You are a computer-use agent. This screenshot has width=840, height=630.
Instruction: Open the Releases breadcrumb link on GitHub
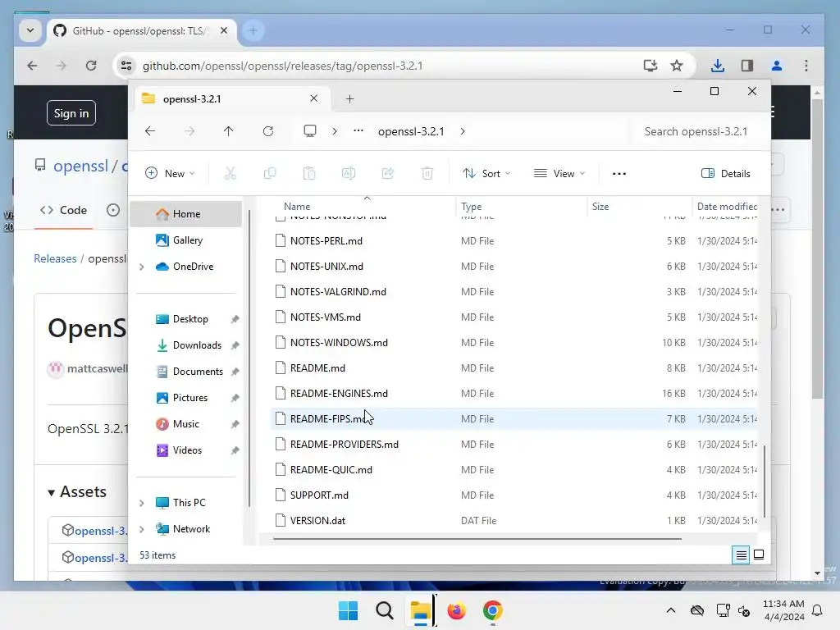[55, 258]
